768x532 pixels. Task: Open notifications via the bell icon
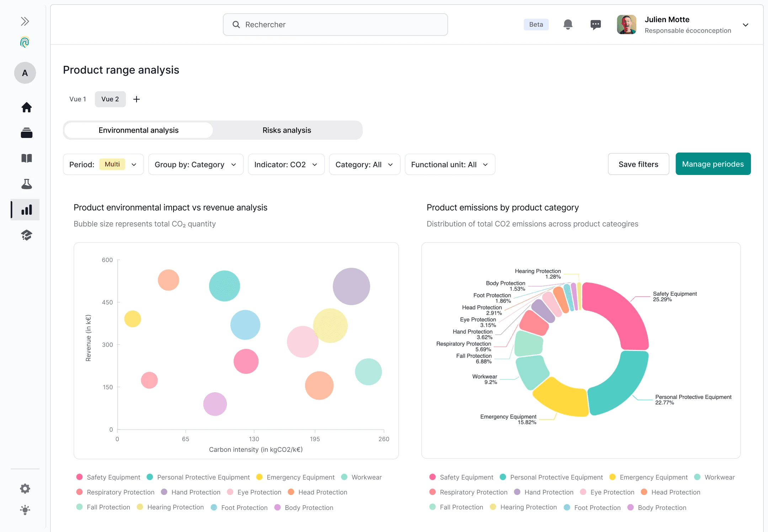pos(567,24)
